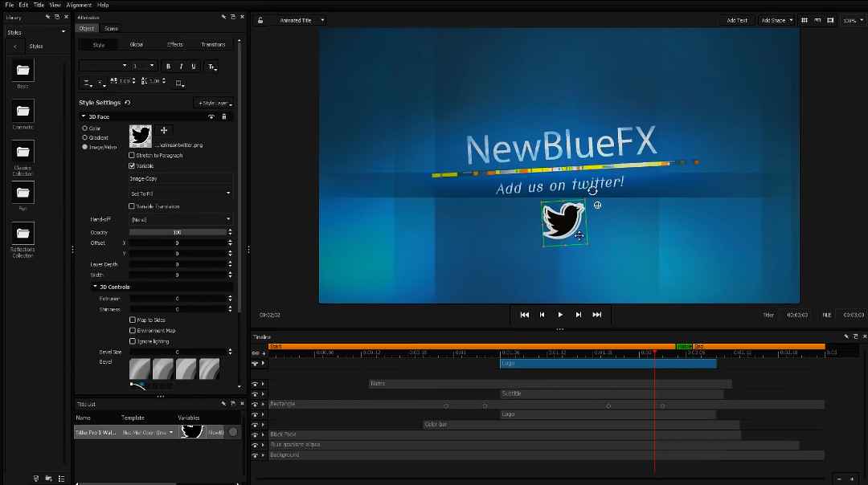868x485 pixels.
Task: Collapse the 3D Face section
Action: tap(84, 116)
